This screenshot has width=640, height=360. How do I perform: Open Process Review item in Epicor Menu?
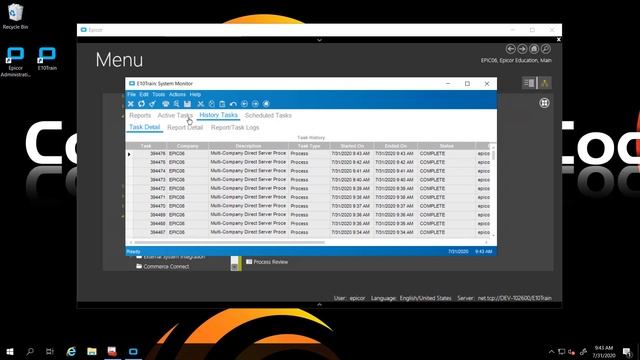click(267, 262)
